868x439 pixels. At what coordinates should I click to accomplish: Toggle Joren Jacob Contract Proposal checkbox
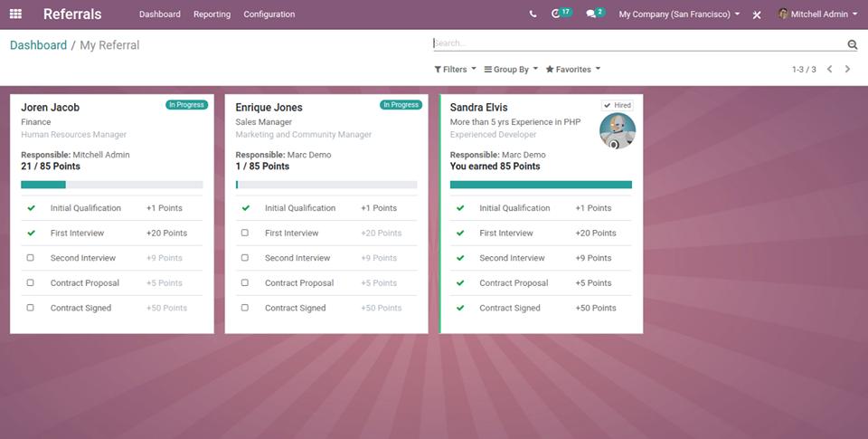[x=31, y=282]
